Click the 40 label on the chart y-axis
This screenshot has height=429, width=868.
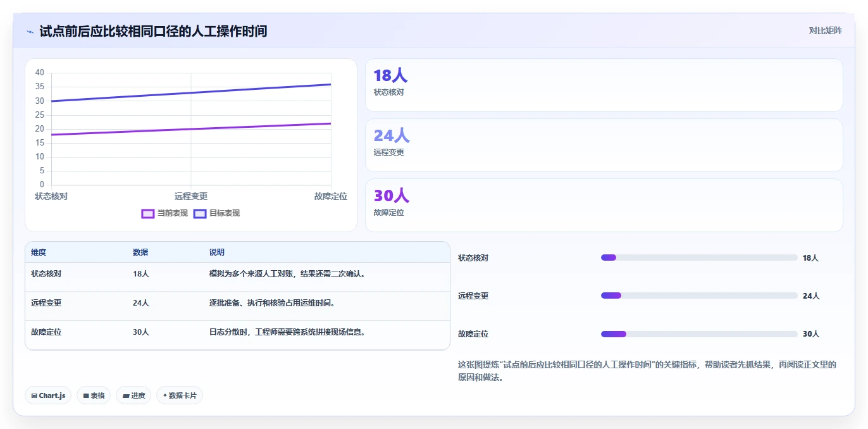pyautogui.click(x=40, y=73)
